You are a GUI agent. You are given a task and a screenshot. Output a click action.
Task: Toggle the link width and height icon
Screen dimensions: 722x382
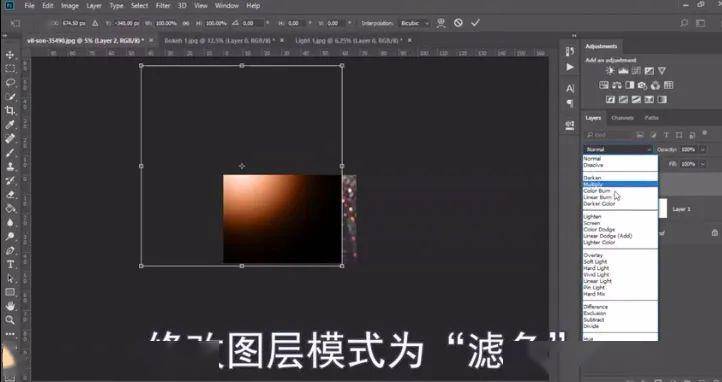[x=186, y=23]
